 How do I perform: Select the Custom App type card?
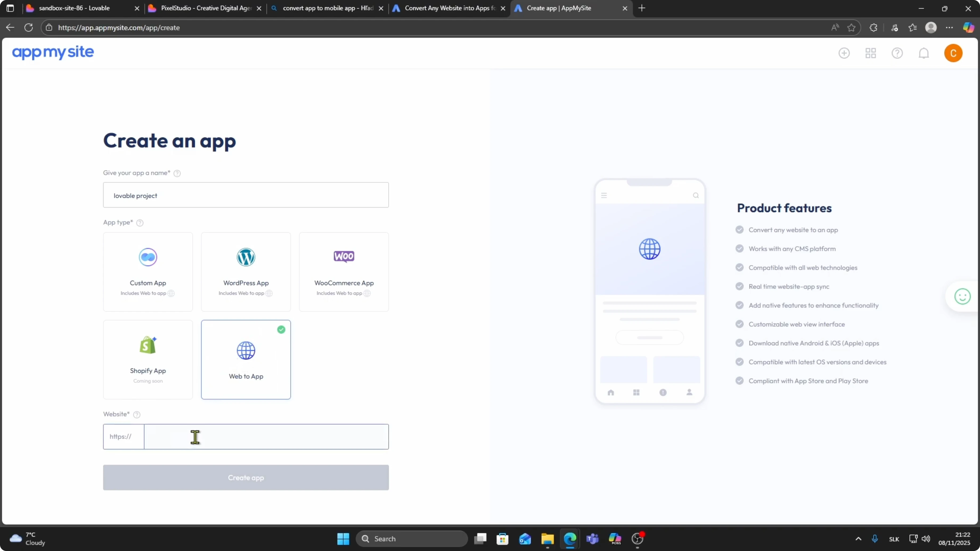[x=148, y=272]
